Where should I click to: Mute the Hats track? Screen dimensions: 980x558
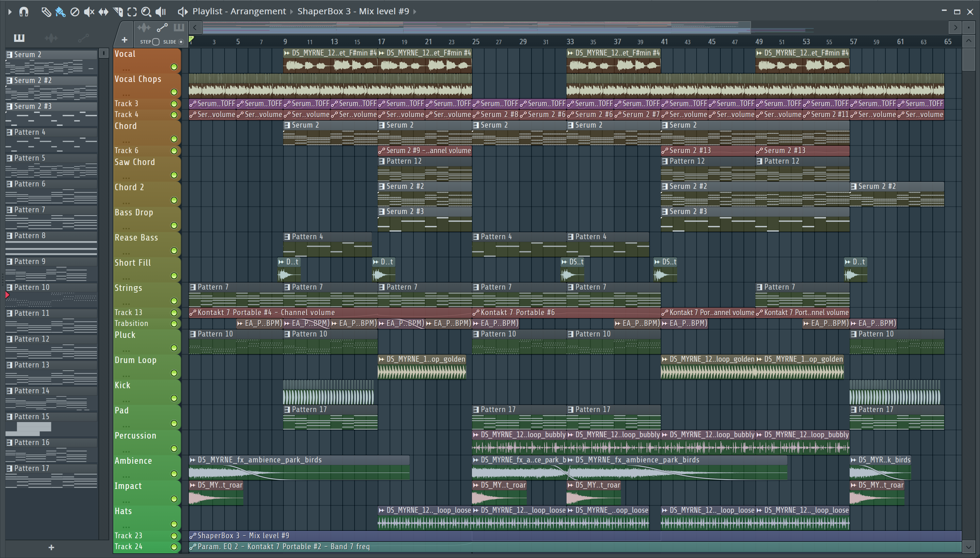[x=174, y=524]
